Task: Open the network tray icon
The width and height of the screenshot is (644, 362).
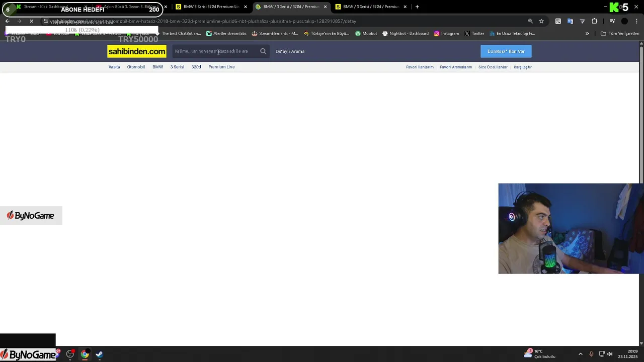Action: (602, 354)
